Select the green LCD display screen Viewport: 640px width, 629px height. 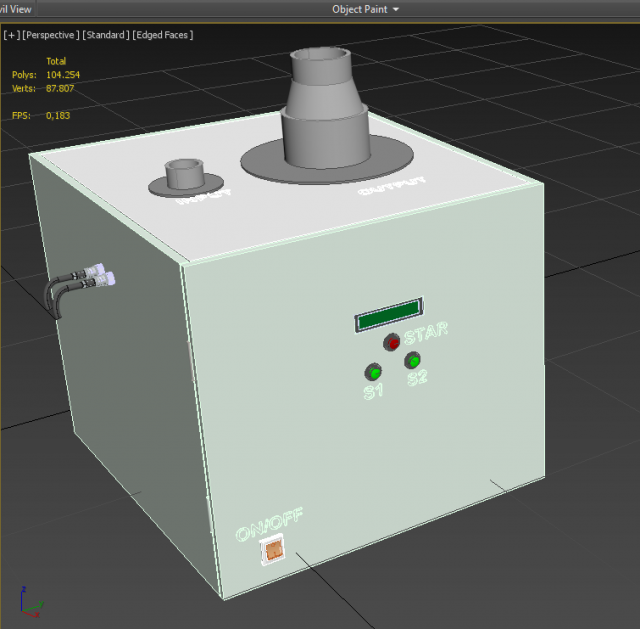388,316
